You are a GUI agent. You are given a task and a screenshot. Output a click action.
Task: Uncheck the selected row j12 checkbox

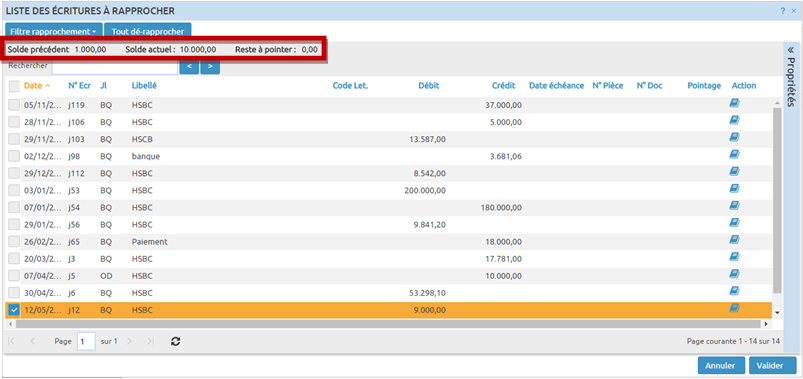(14, 310)
